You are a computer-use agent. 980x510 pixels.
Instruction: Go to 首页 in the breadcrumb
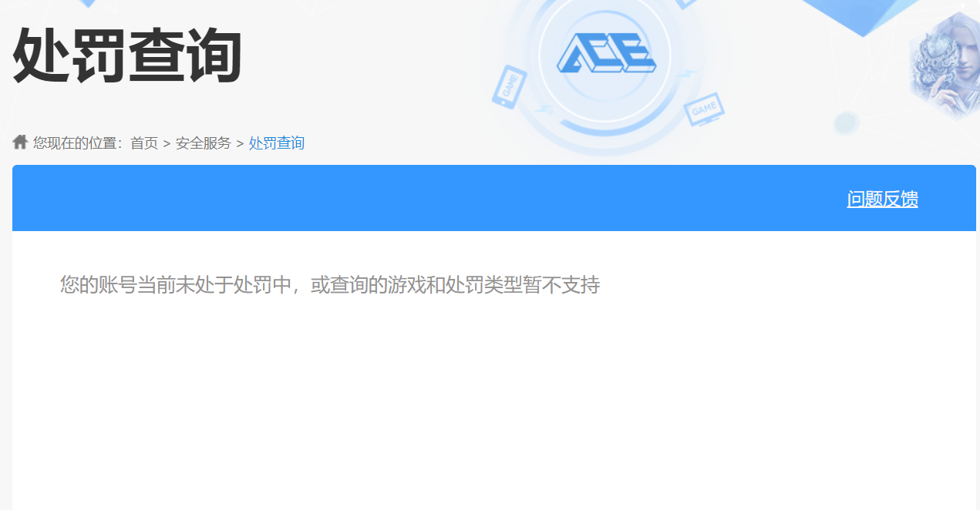point(144,143)
